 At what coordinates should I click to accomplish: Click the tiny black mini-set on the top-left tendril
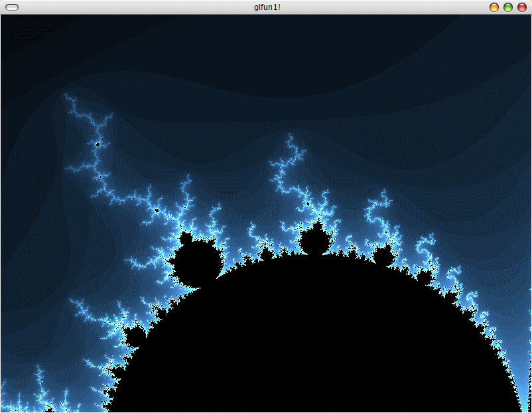(x=98, y=144)
